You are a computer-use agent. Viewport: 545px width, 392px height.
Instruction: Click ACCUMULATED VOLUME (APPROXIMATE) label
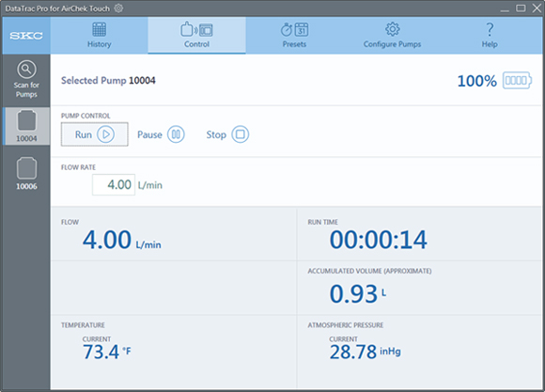point(369,271)
